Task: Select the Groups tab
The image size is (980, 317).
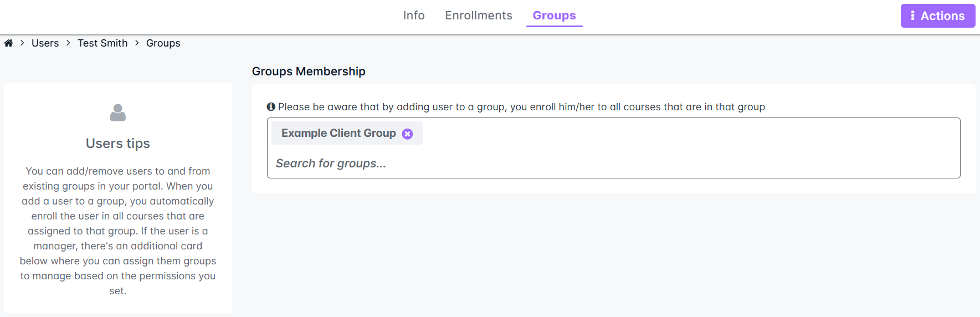Action: pyautogui.click(x=554, y=16)
